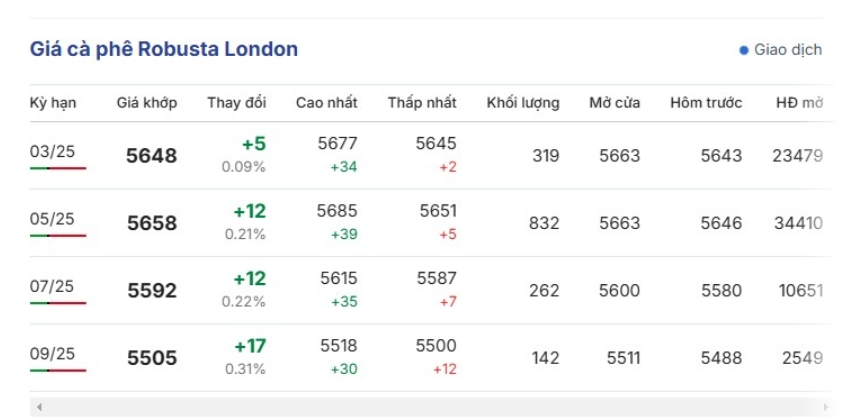Click the Khối lượng column header
The width and height of the screenshot is (857, 418).
point(523,103)
